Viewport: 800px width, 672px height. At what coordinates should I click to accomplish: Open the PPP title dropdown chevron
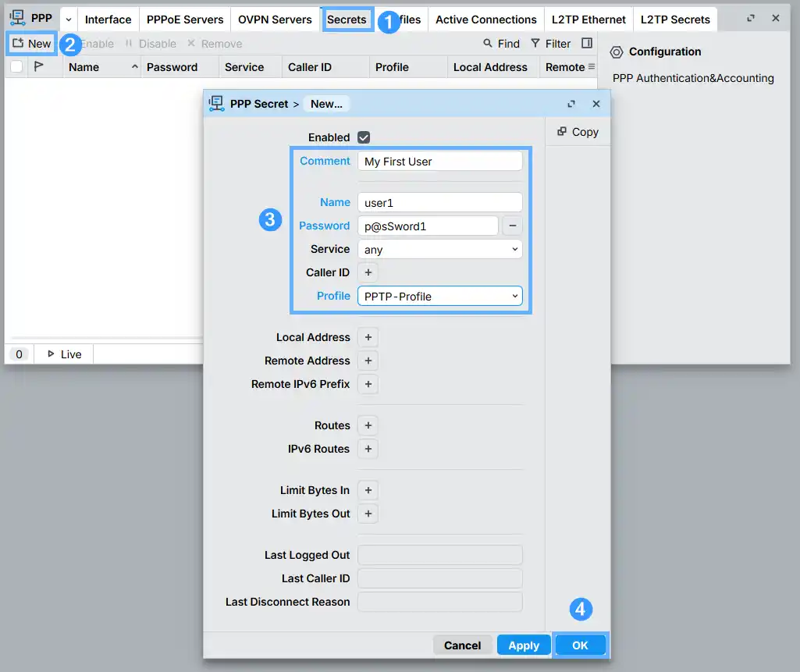(69, 20)
